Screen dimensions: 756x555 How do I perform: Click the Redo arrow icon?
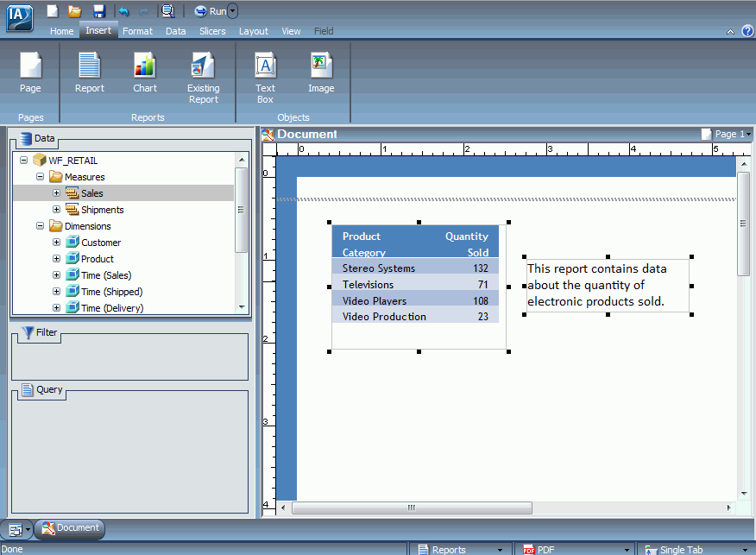(143, 11)
